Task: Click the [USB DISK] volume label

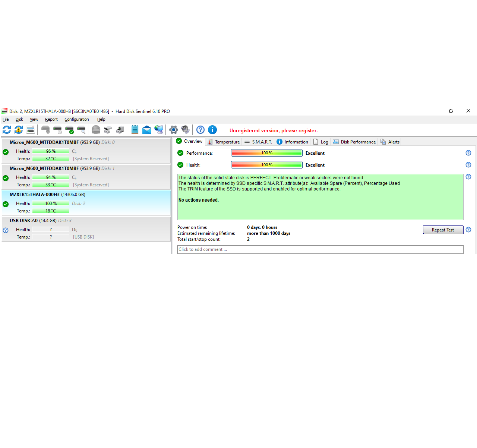Action: tap(83, 237)
